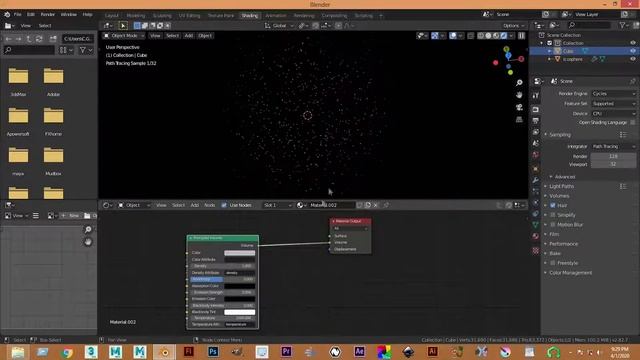Open the Material properties tab icon
The width and height of the screenshot is (640, 360).
536,236
